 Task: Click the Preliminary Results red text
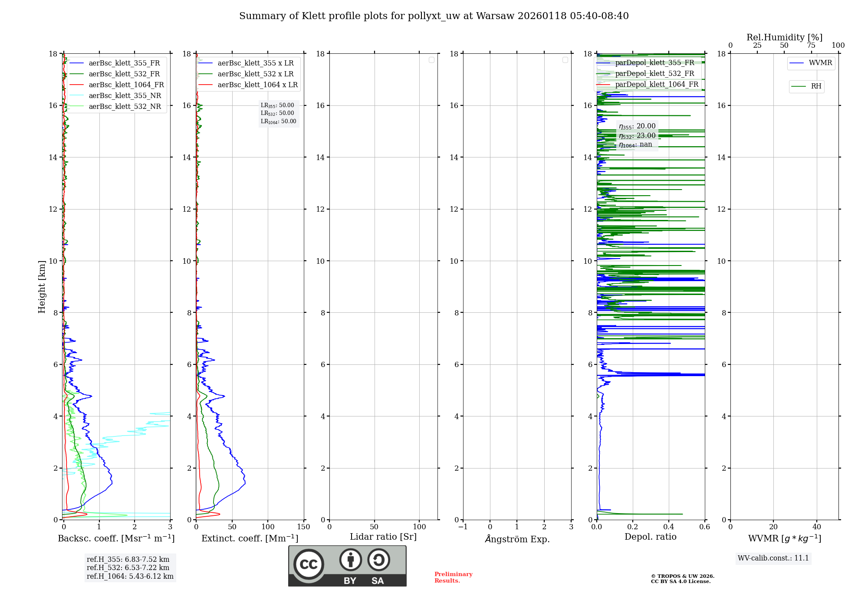(453, 577)
